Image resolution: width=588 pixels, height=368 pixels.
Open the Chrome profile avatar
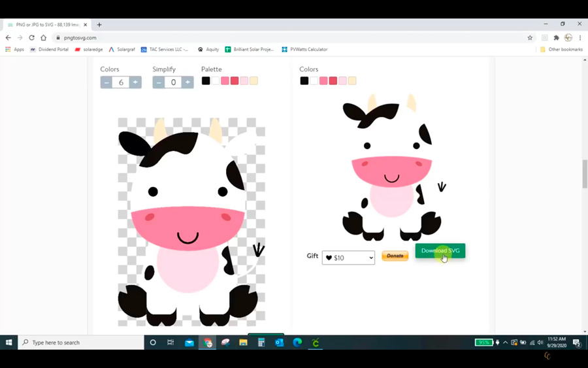point(568,37)
